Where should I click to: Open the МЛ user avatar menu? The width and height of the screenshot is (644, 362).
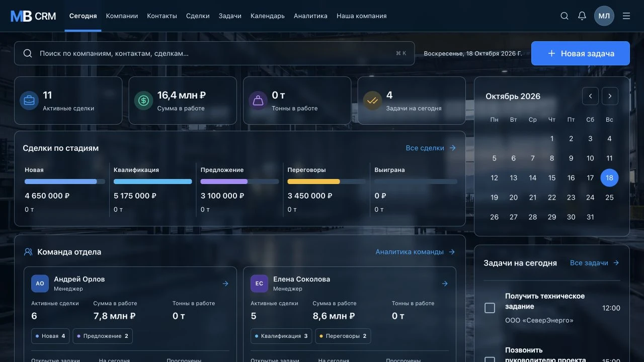604,16
